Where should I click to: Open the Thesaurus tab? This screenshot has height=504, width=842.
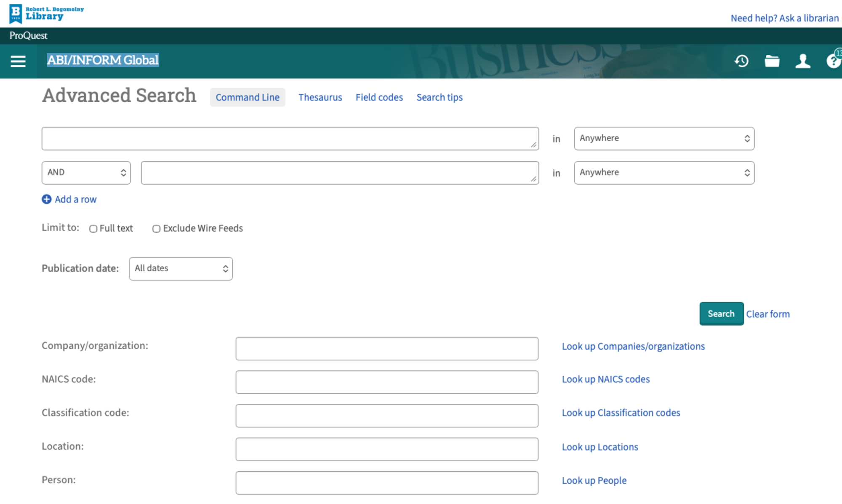click(320, 97)
